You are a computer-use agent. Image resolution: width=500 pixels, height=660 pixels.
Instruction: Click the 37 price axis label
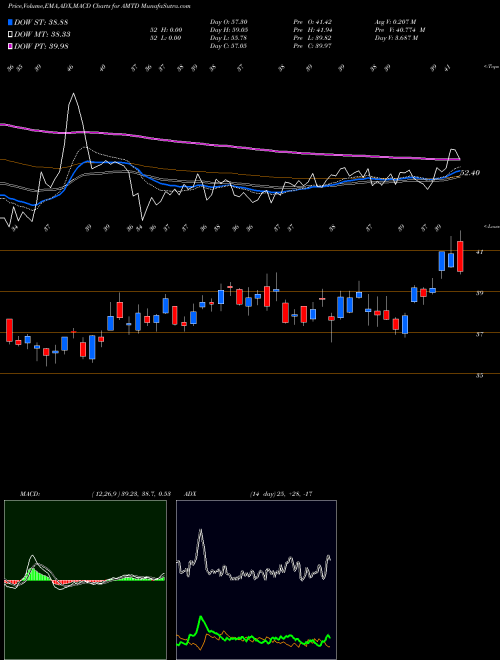479,334
